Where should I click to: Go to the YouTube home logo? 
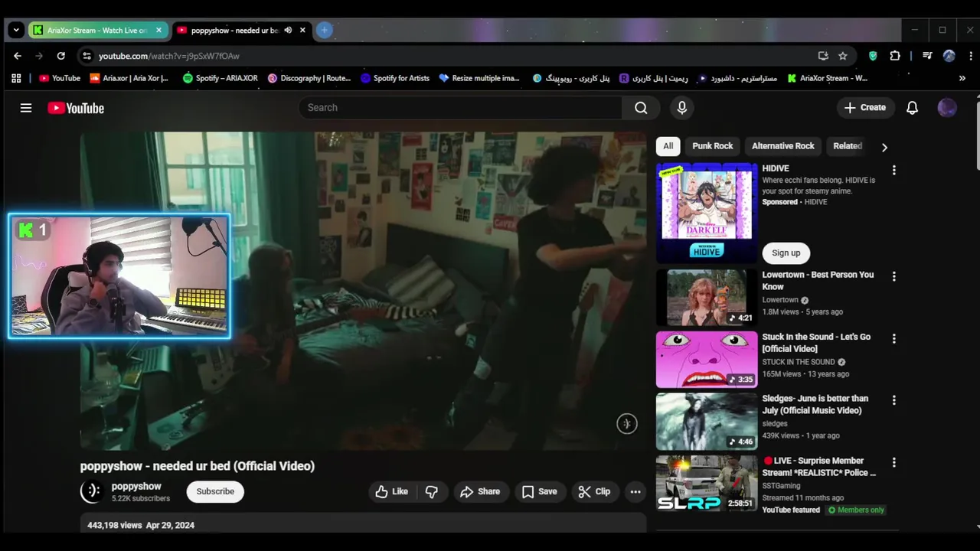click(76, 108)
